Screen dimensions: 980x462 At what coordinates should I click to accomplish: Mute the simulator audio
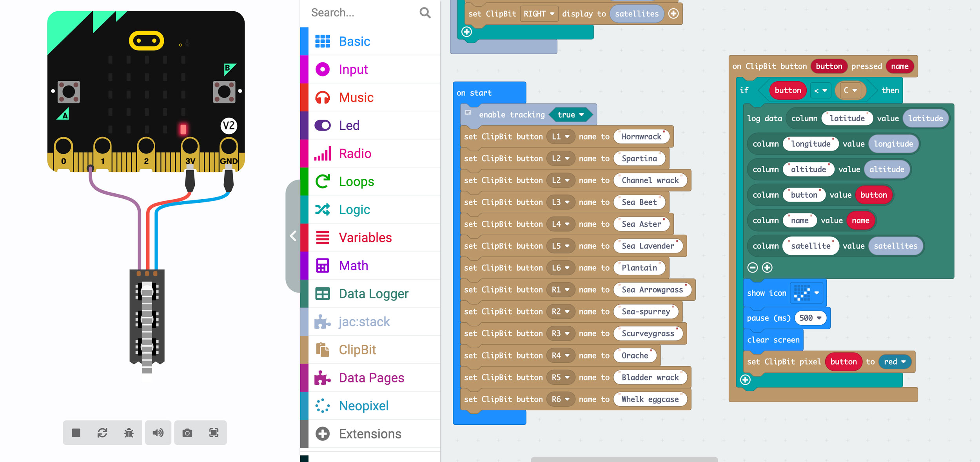coord(158,433)
